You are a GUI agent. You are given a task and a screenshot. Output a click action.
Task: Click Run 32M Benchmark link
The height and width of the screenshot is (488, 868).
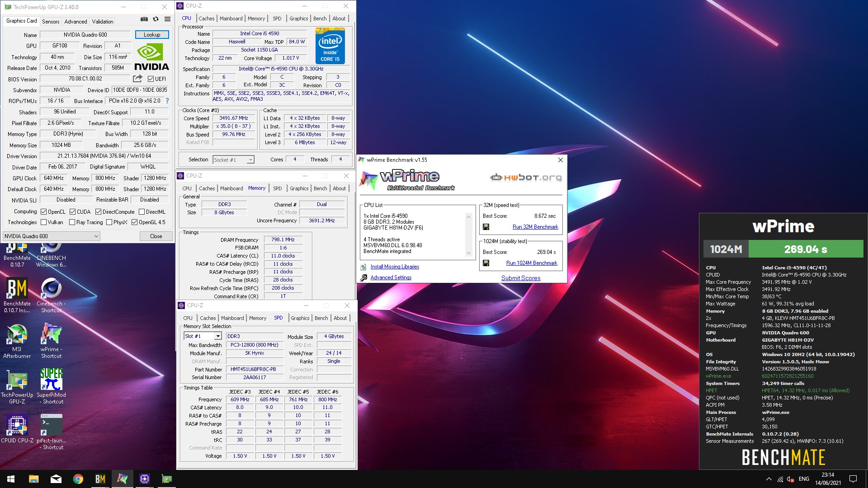point(535,227)
